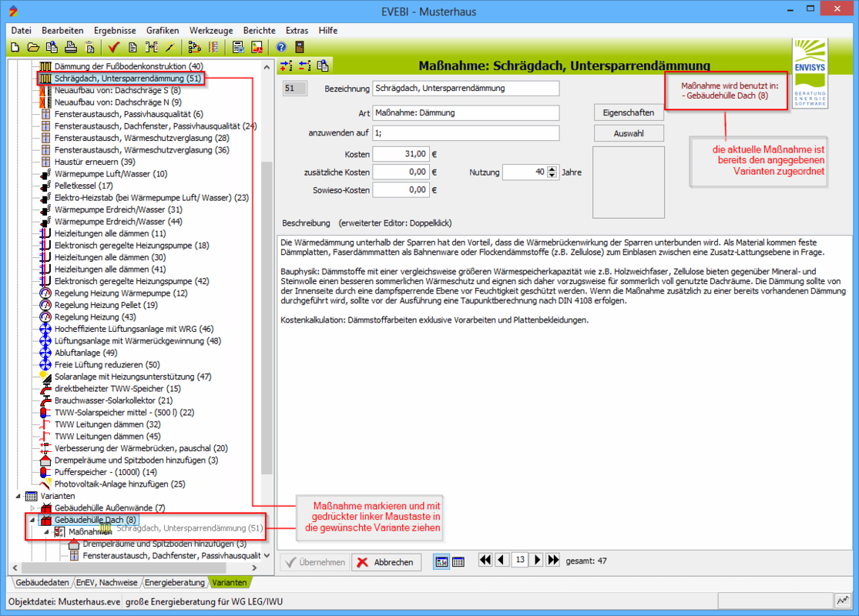
Task: Click the tree's horizontal scrollbar right arrow
Action: coord(254,567)
